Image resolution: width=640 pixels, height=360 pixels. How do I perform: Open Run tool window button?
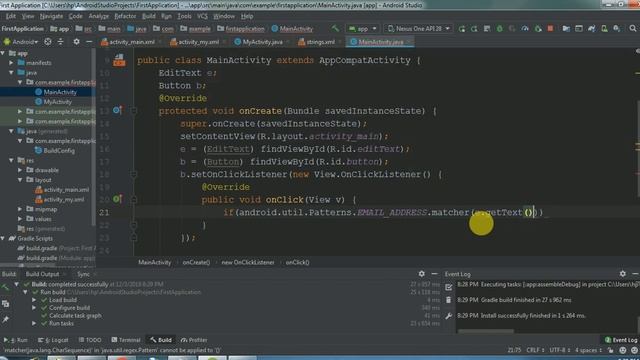click(16, 340)
